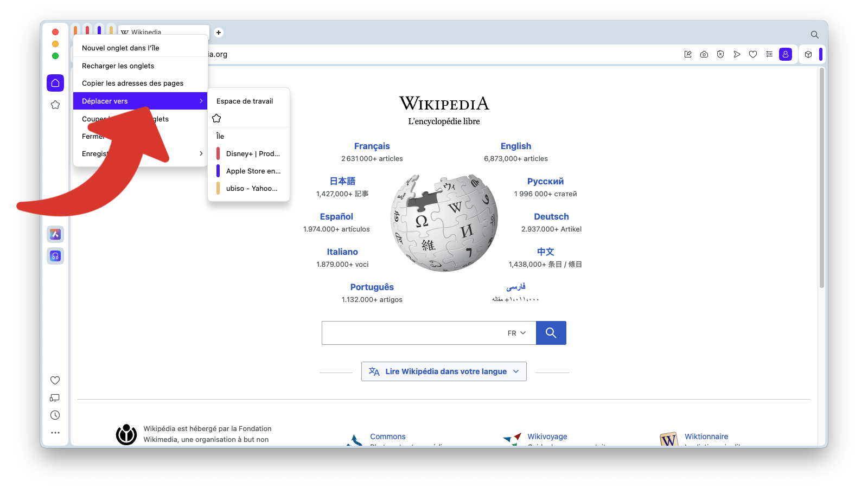The width and height of the screenshot is (868, 488).
Task: Click the blue Wikipedia search button
Action: coord(551,333)
